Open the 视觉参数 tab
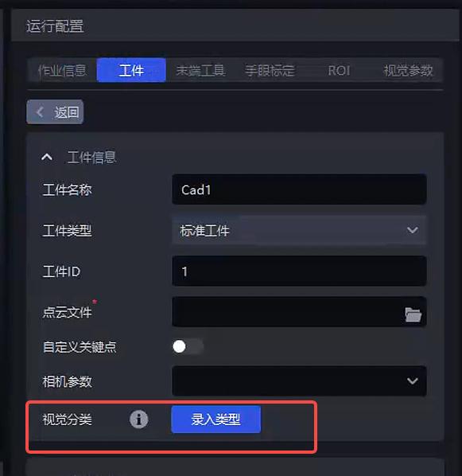The height and width of the screenshot is (476, 462). (x=408, y=70)
